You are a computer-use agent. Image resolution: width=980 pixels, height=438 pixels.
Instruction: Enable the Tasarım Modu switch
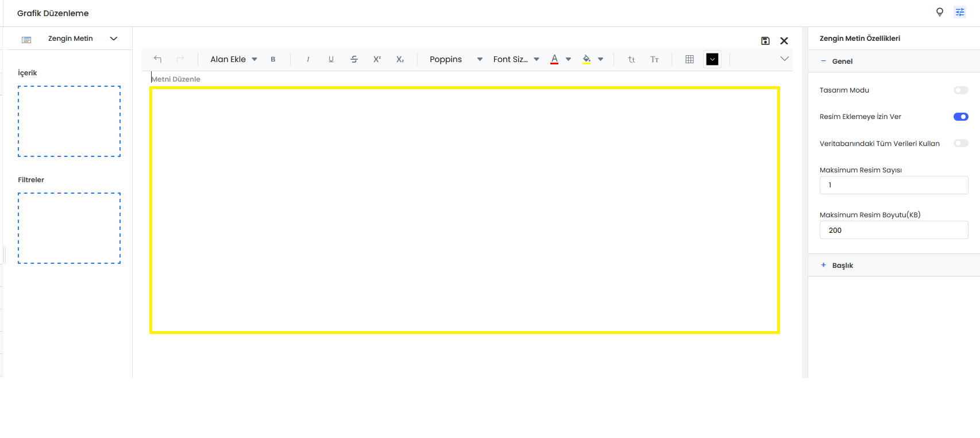960,90
